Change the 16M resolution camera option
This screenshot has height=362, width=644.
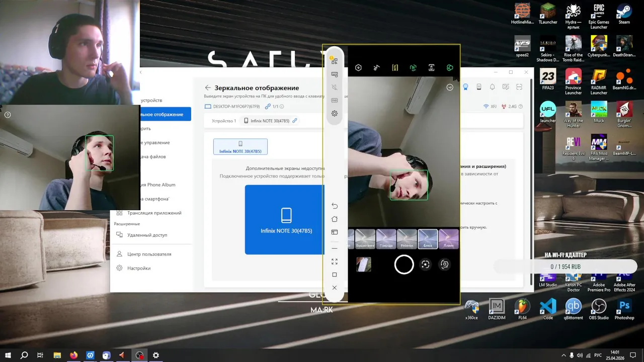pyautogui.click(x=395, y=68)
